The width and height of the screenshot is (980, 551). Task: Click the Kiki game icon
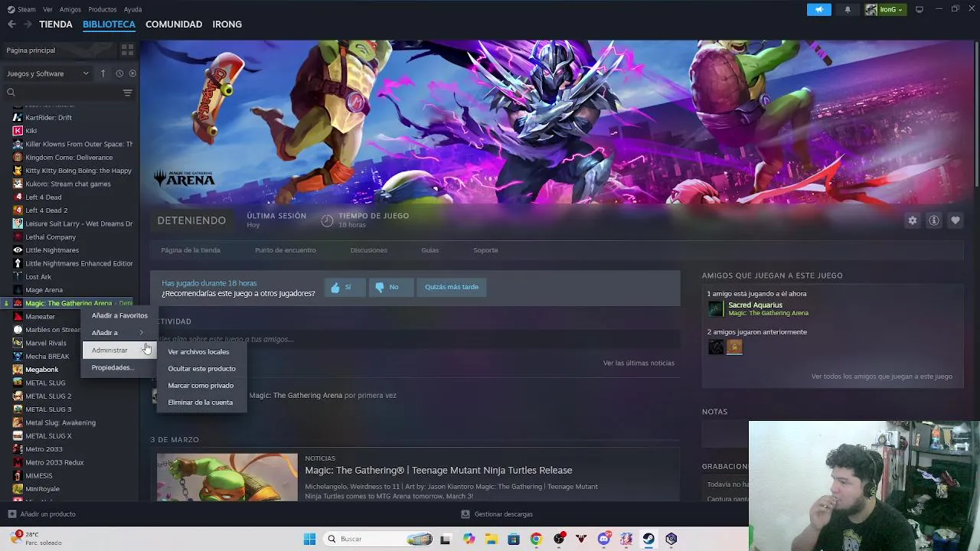18,131
